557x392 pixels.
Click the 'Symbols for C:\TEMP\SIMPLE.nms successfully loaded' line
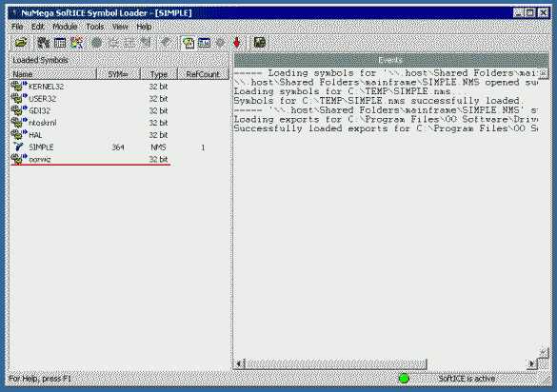point(379,101)
